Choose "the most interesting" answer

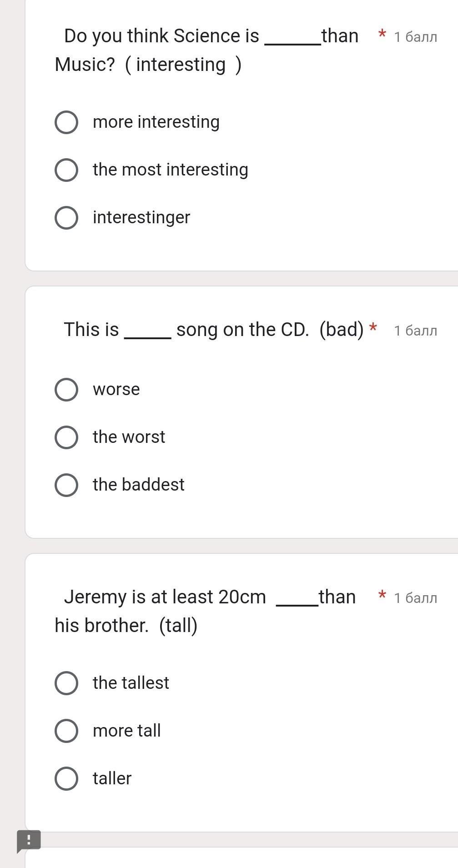coord(66,170)
